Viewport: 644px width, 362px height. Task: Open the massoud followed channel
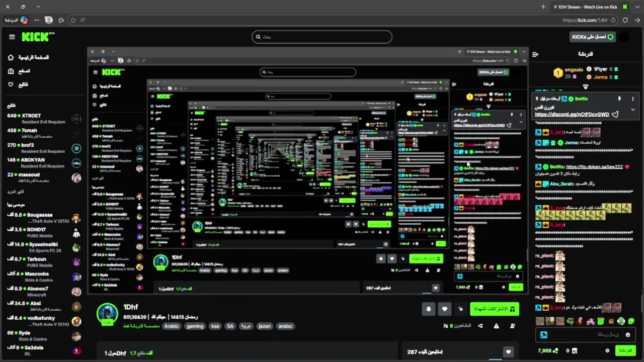coord(44,177)
